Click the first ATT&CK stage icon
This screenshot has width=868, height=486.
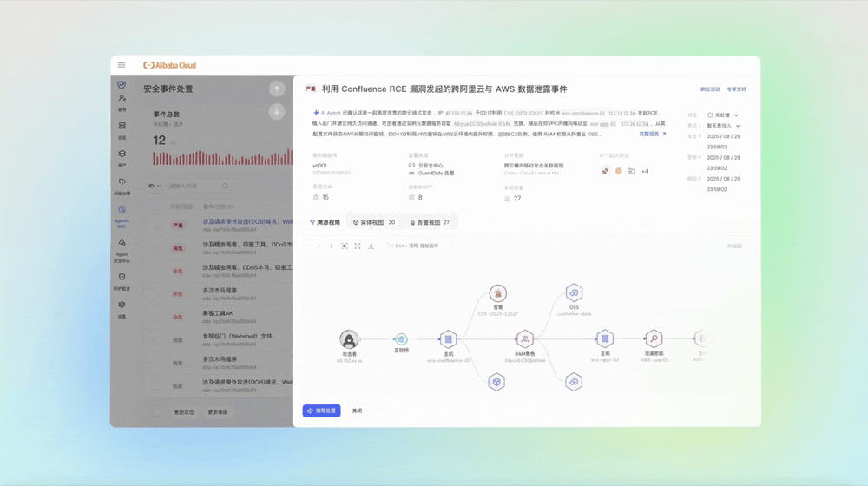pos(605,171)
